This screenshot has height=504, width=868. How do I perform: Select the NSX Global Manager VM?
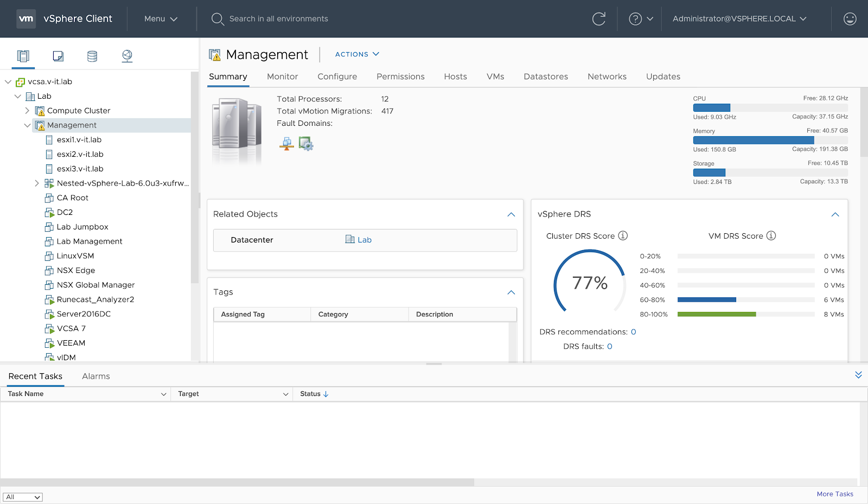(x=95, y=285)
